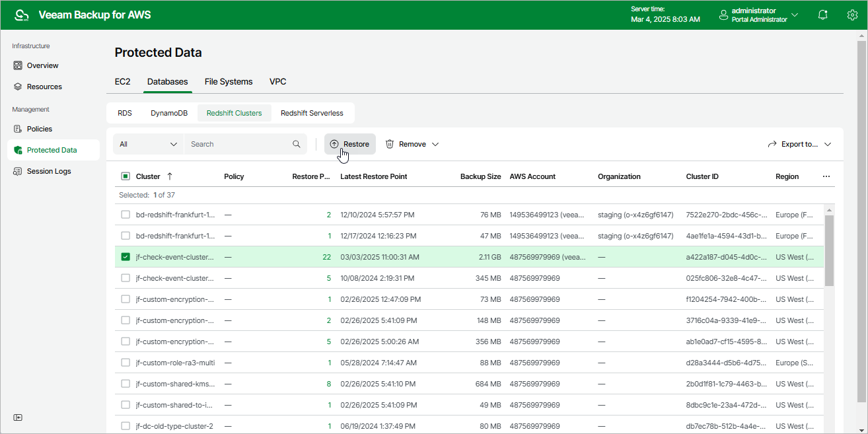Go to Session Logs in sidebar
Viewport: 868px width, 434px height.
click(x=48, y=171)
